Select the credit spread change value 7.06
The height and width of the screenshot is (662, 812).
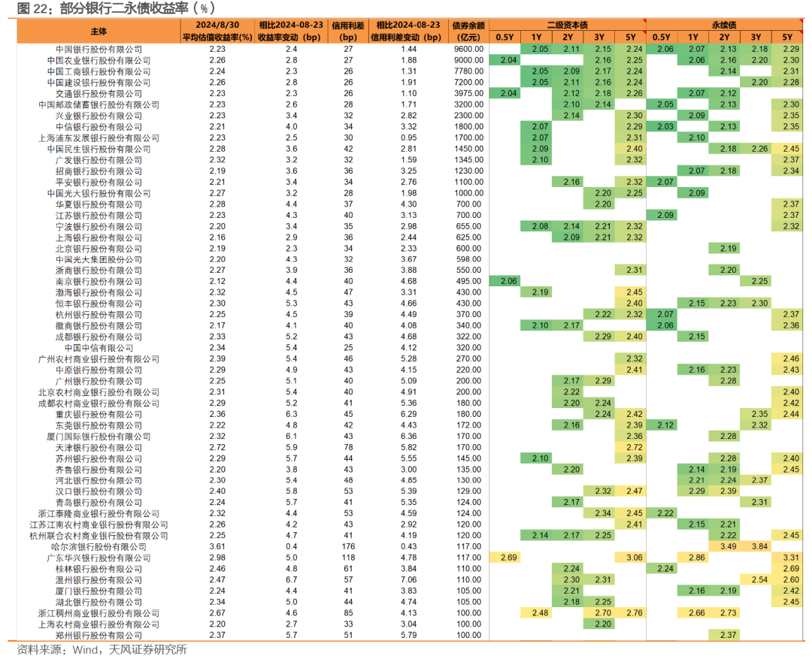point(408,579)
